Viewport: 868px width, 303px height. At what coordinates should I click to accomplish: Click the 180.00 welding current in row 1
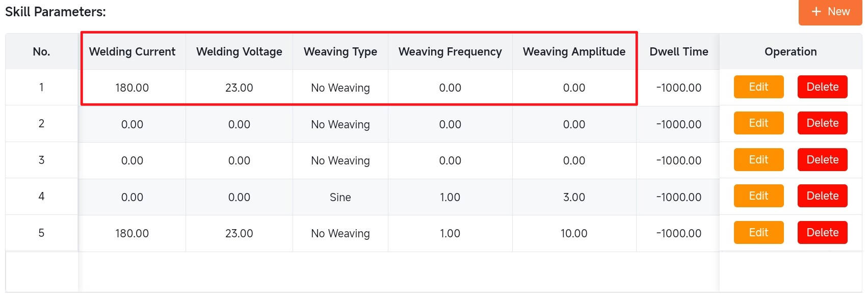[132, 88]
